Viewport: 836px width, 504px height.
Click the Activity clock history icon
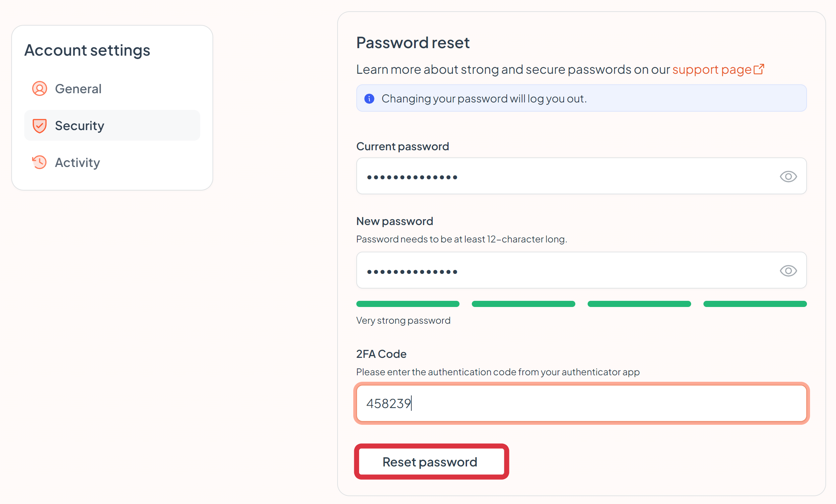pos(39,163)
